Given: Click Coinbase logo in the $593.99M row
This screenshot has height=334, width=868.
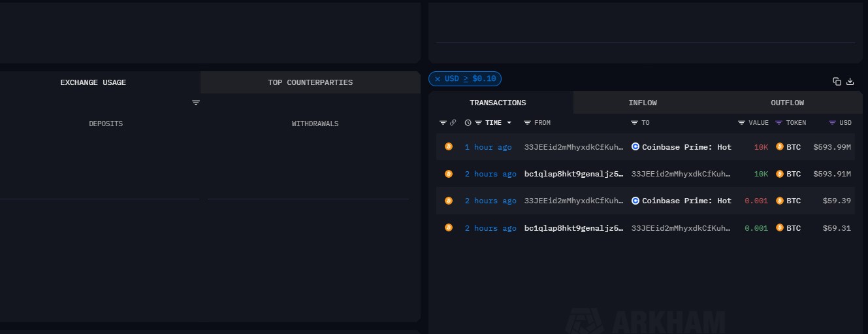Looking at the screenshot, I should pos(635,147).
